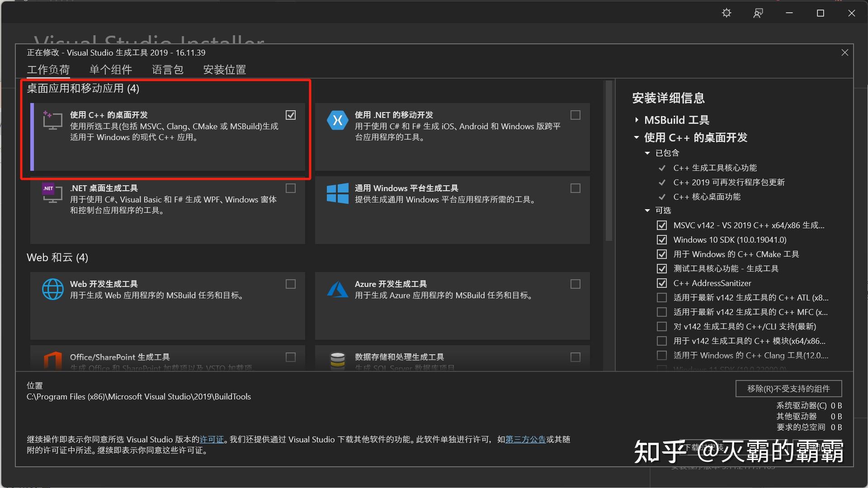
Task: Expand the MSBuild 工具 details node
Action: click(637, 120)
